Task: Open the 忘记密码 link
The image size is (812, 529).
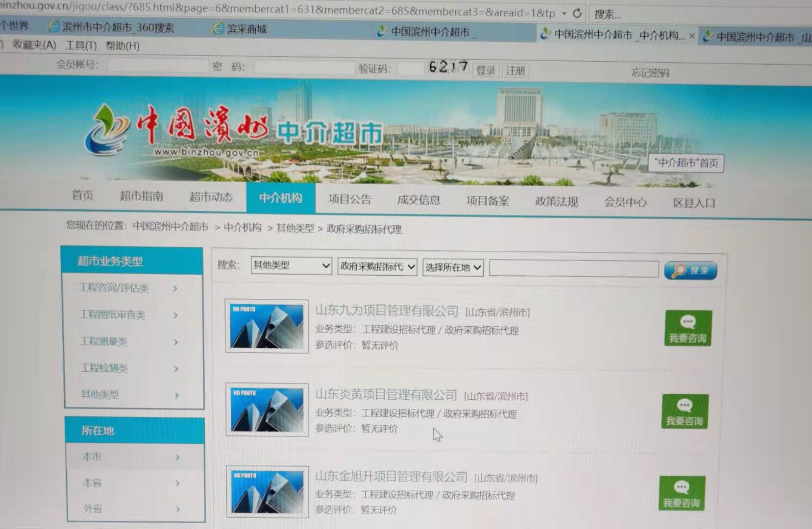Action: [x=650, y=73]
